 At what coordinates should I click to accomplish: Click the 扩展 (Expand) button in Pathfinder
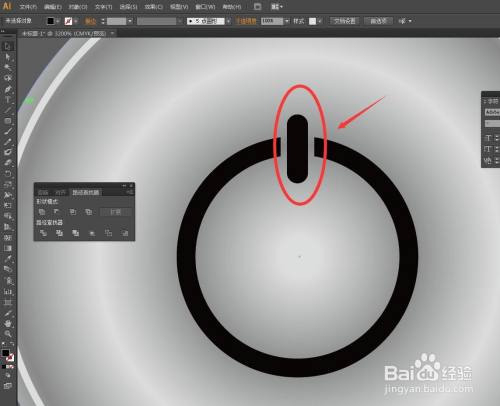(116, 212)
